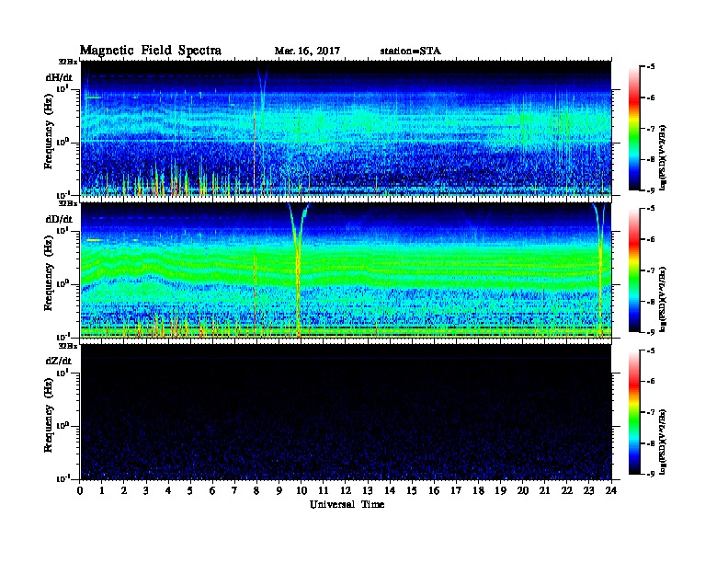Click the hour tick label "11"
This screenshot has height=563, width=728.
point(324,490)
